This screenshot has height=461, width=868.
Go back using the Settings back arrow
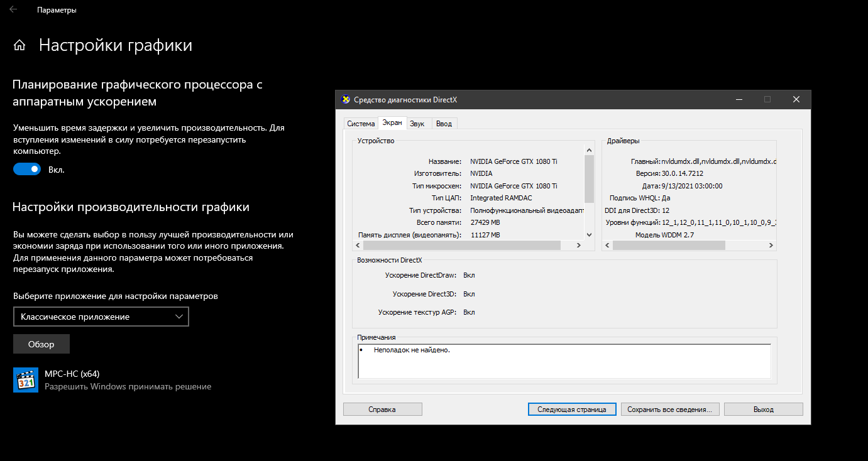[13, 10]
